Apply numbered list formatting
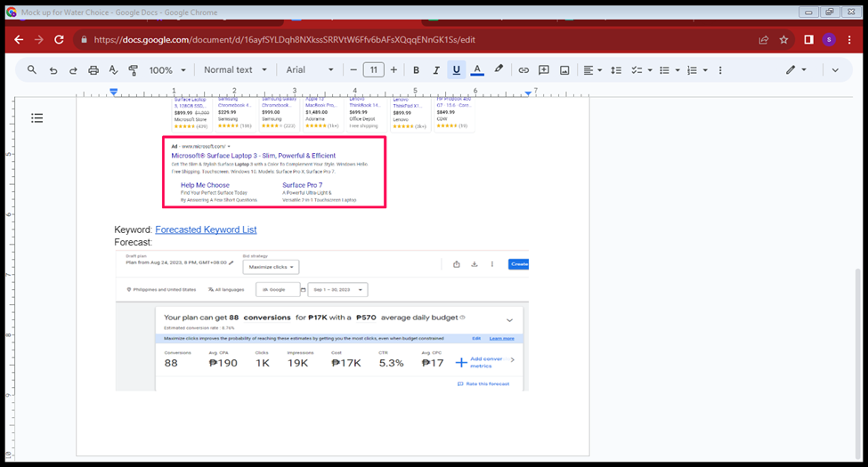This screenshot has height=467, width=868. 692,70
